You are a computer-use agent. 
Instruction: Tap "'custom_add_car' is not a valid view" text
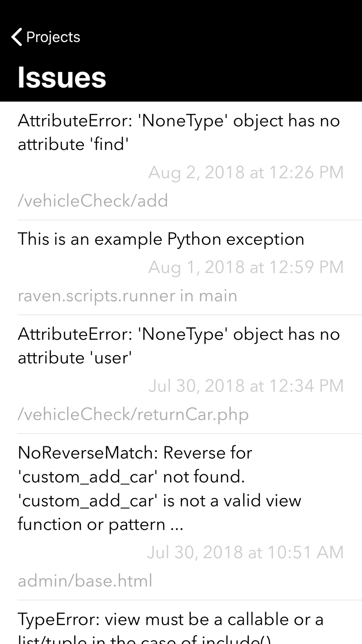coord(160,501)
